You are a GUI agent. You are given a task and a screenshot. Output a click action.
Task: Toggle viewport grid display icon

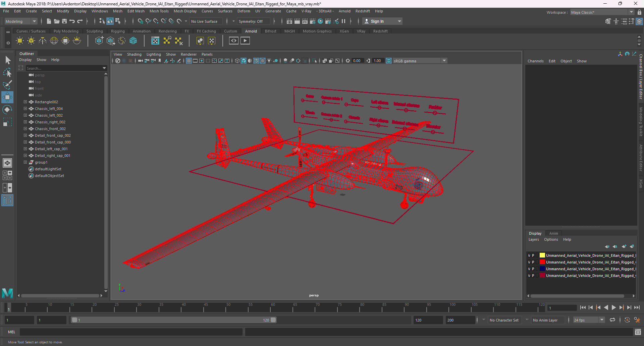pos(189,61)
